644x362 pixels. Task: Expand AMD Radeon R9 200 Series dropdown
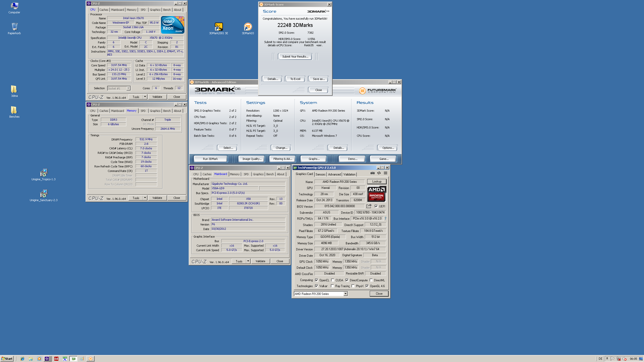click(x=345, y=294)
